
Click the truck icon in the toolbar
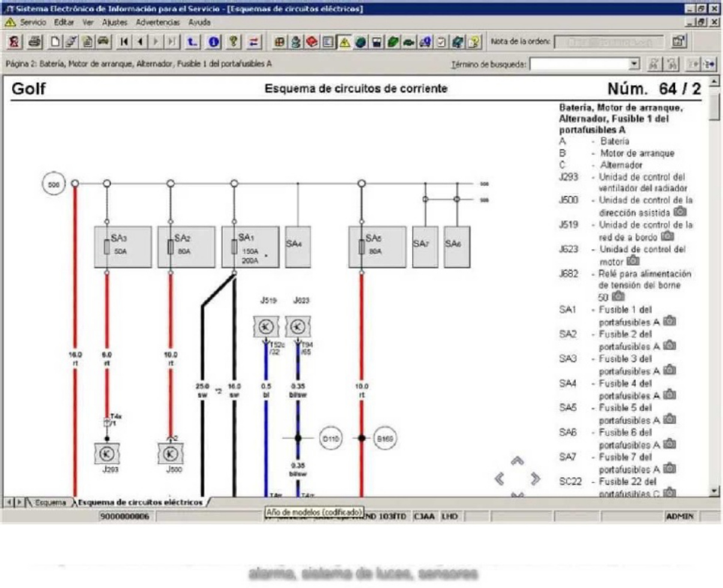tap(425, 41)
